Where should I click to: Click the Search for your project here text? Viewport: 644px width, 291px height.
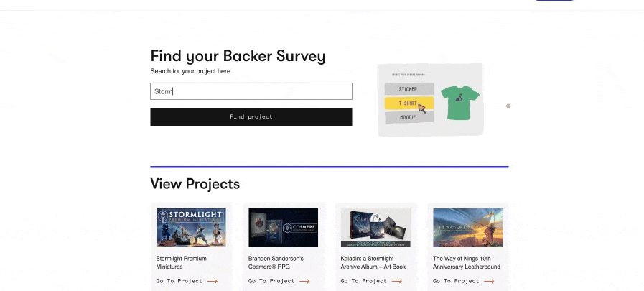(190, 71)
